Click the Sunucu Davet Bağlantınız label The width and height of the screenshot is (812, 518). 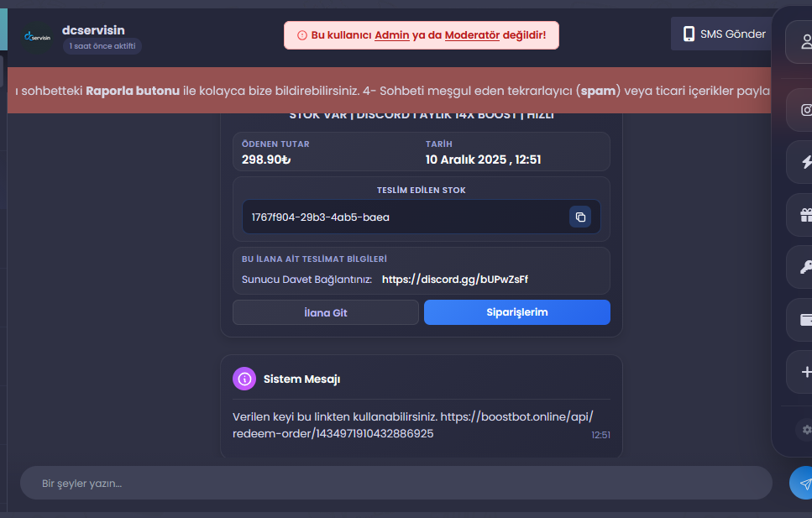coord(306,280)
